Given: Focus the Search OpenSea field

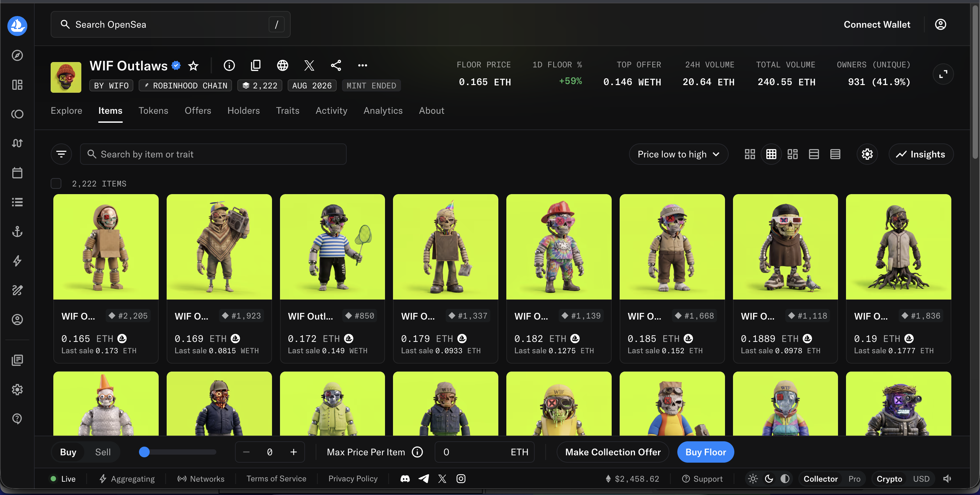Looking at the screenshot, I should (170, 24).
